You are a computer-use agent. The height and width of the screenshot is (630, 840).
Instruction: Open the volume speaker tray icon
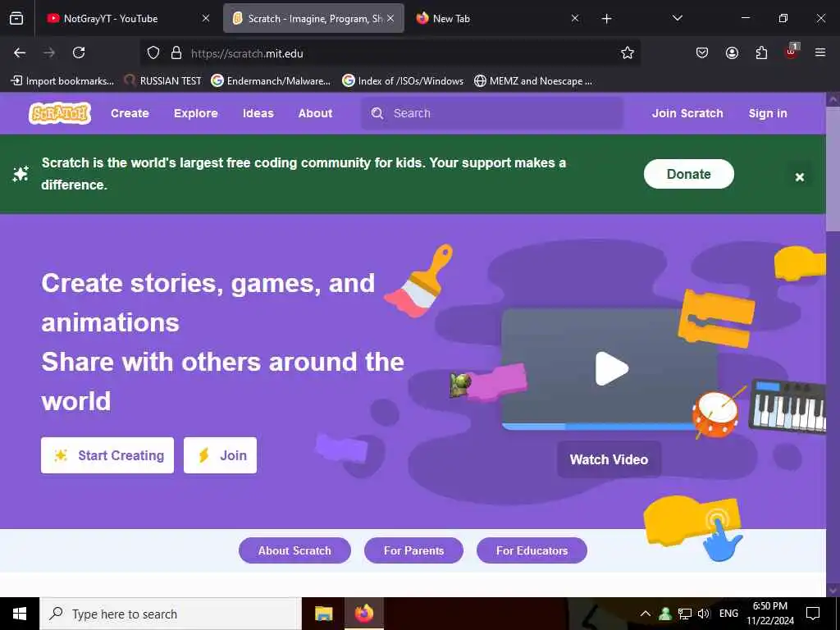pos(703,614)
